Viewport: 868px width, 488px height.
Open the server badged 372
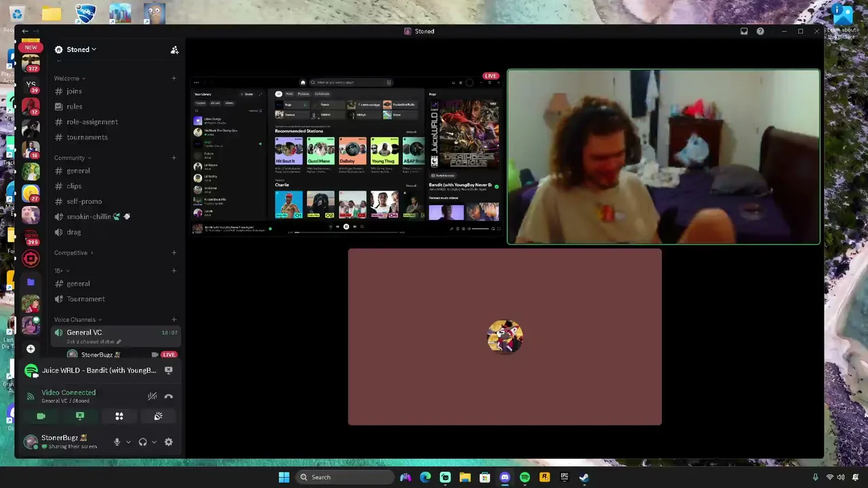pos(31,64)
